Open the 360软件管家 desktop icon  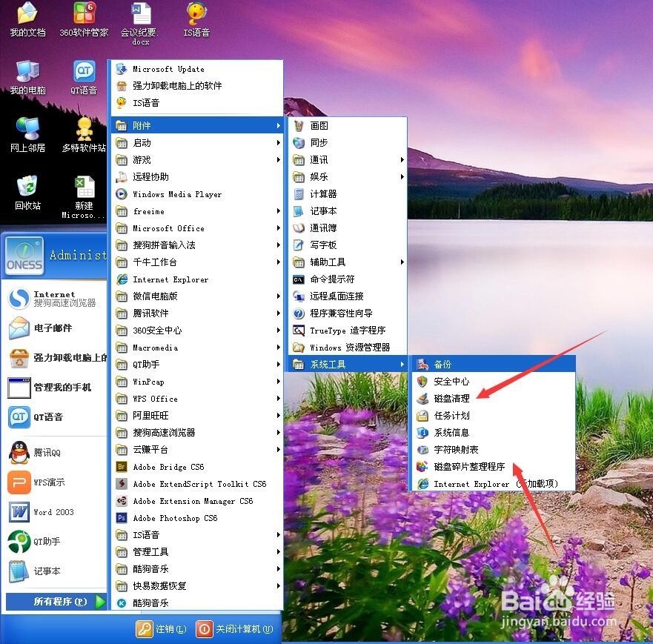84,19
